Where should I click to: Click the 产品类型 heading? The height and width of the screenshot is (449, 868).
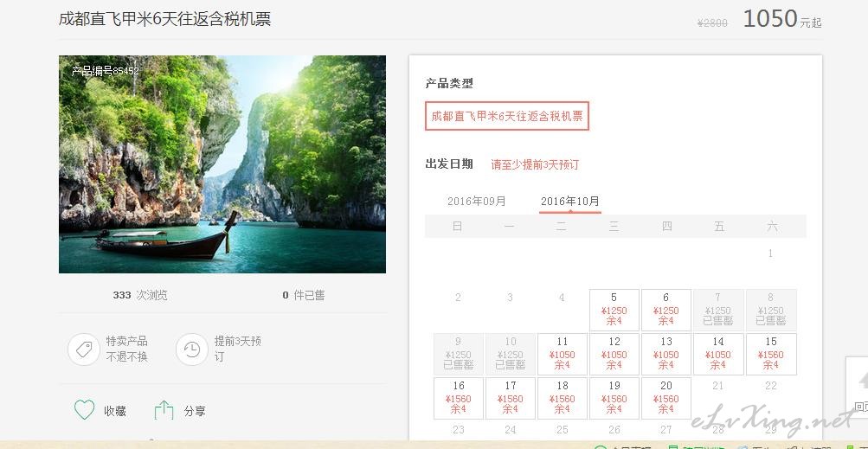[x=449, y=84]
